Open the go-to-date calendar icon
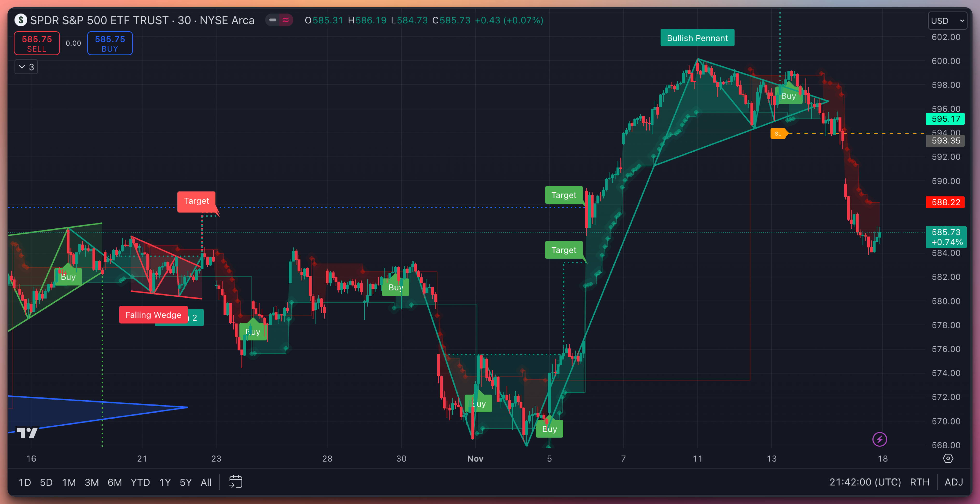Image resolution: width=980 pixels, height=504 pixels. click(236, 482)
